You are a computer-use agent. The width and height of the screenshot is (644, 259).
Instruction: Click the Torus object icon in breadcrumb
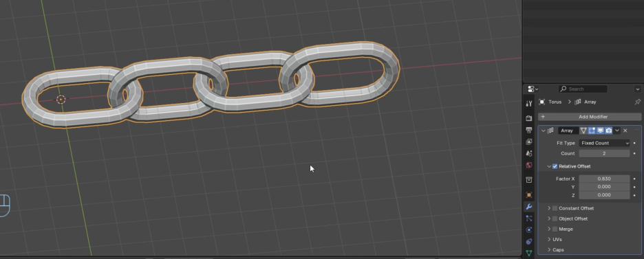tap(541, 102)
